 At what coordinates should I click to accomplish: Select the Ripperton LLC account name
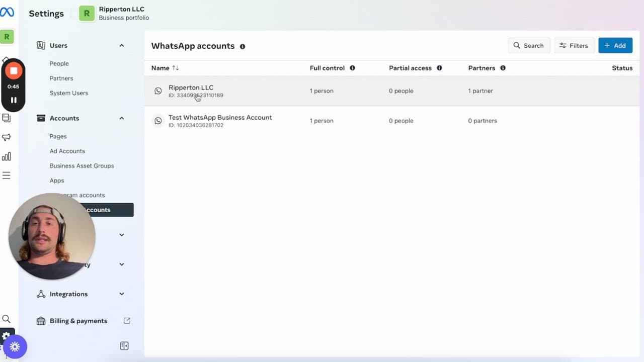click(x=191, y=87)
